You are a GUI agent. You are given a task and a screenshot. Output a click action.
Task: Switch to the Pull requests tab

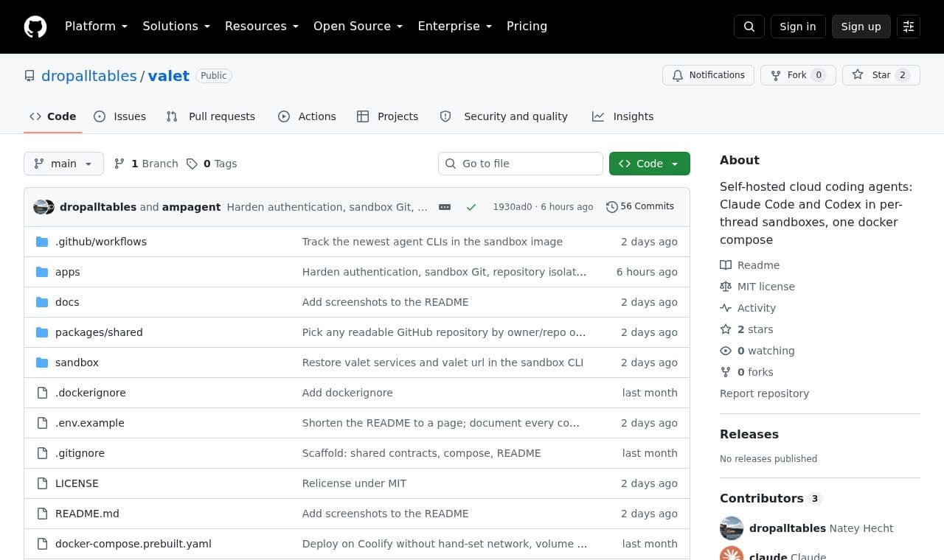pos(211,116)
